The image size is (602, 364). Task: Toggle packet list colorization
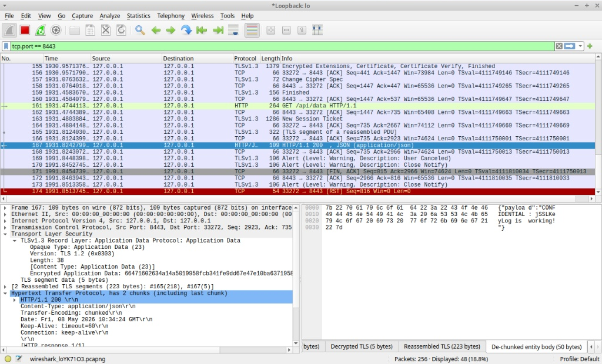click(x=252, y=31)
